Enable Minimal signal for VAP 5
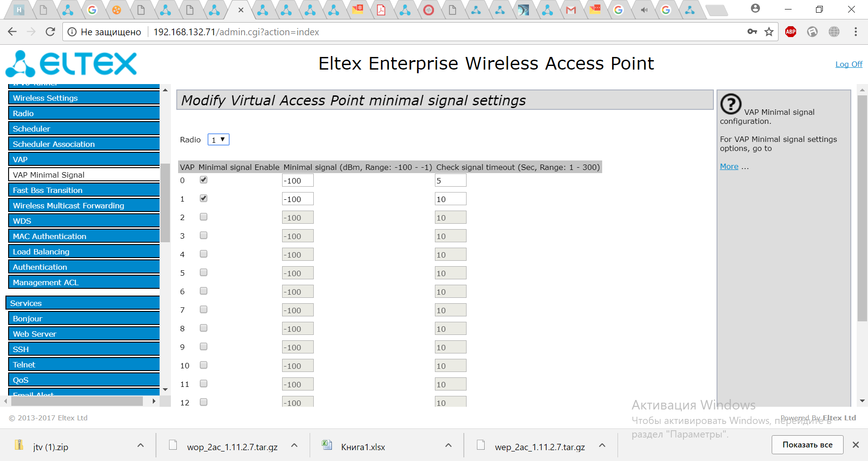The height and width of the screenshot is (461, 868). click(203, 273)
